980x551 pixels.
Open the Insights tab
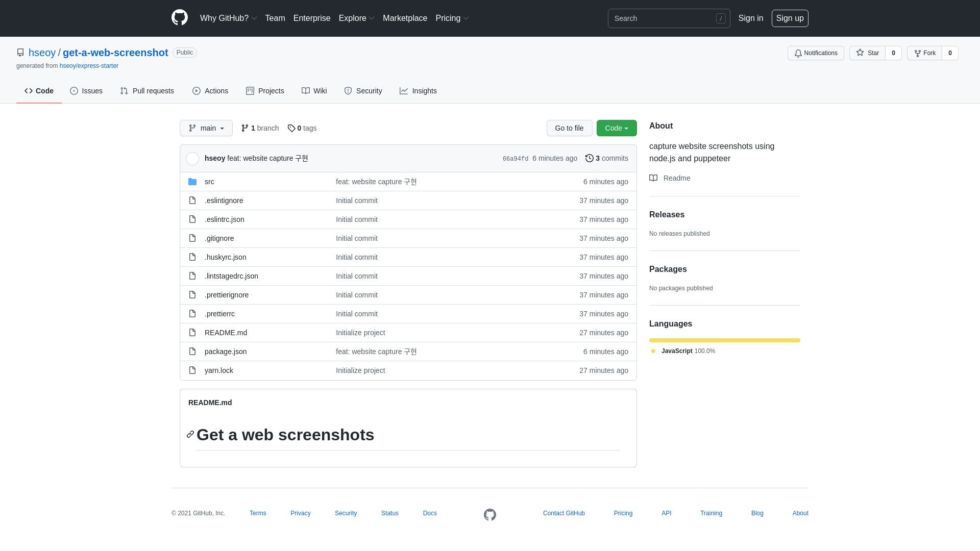[418, 91]
